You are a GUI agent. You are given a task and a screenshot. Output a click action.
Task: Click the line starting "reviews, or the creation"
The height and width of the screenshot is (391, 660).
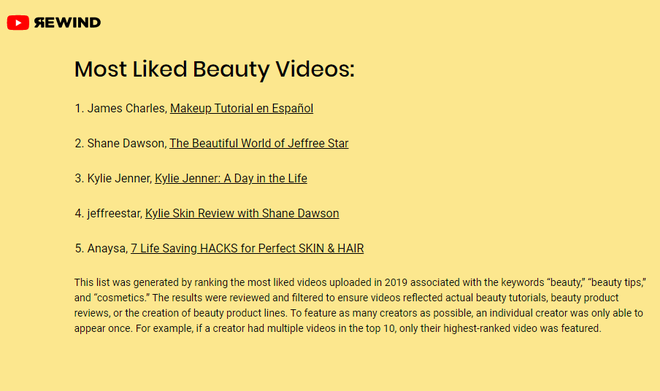pos(359,313)
